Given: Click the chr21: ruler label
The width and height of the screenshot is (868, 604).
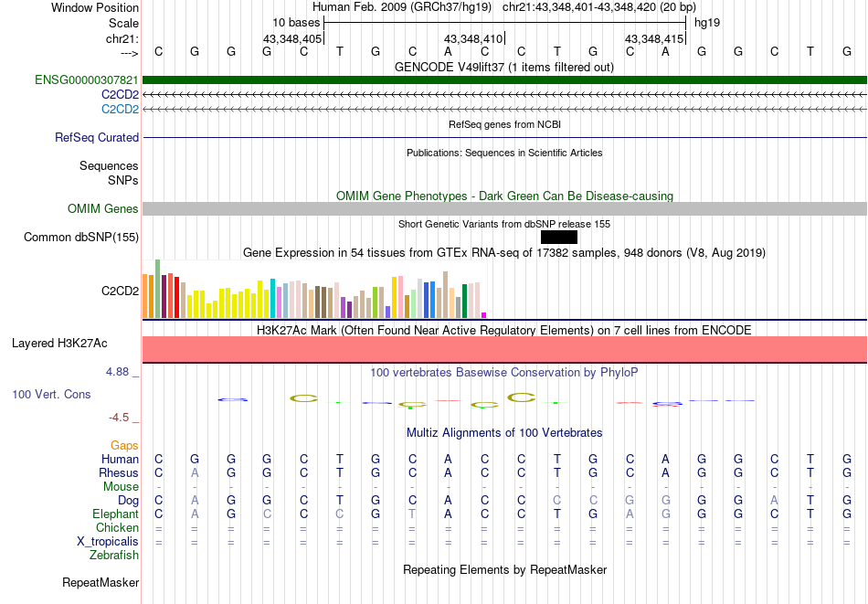Looking at the screenshot, I should [x=122, y=38].
